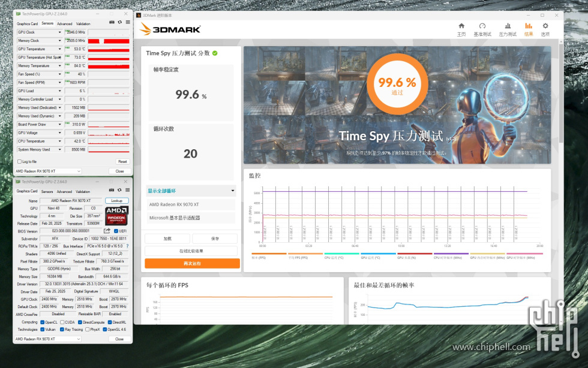Minimize the 3DMark window
Screen dimensions: 588x368
click(x=529, y=16)
